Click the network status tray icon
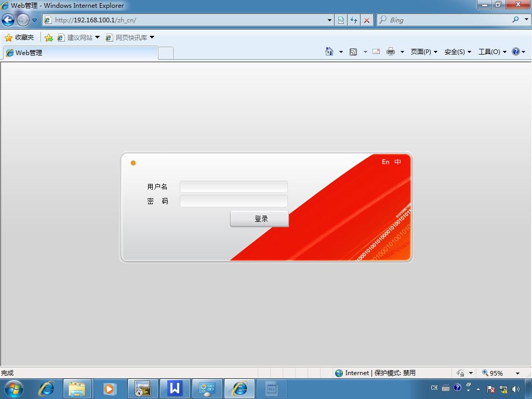532x399 pixels. tap(503, 389)
